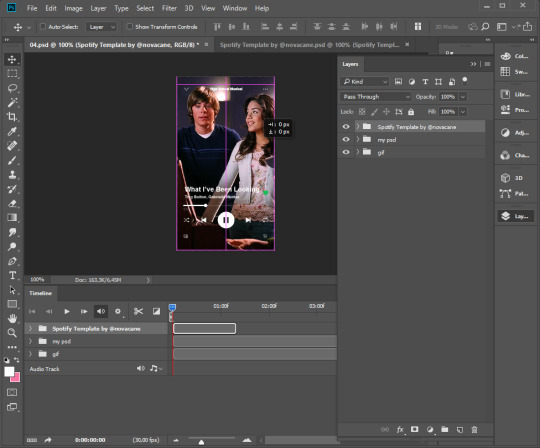The image size is (540, 448).
Task: Open the Kind filter dropdown
Action: click(x=365, y=82)
